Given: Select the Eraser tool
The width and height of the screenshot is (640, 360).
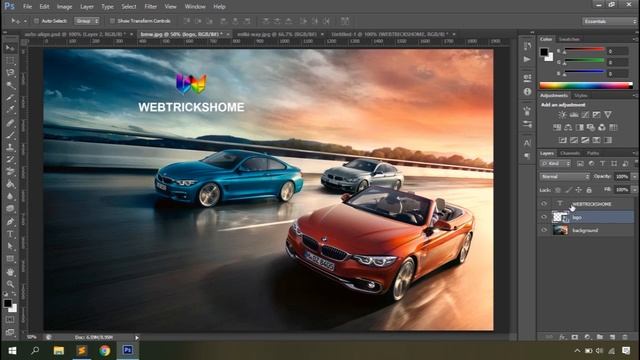Looking at the screenshot, I should [x=10, y=172].
